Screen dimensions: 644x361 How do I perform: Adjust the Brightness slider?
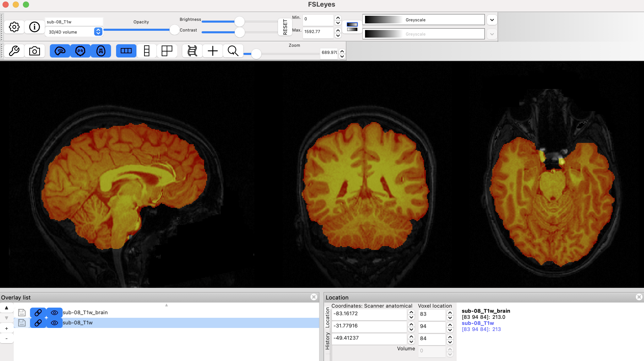point(239,22)
